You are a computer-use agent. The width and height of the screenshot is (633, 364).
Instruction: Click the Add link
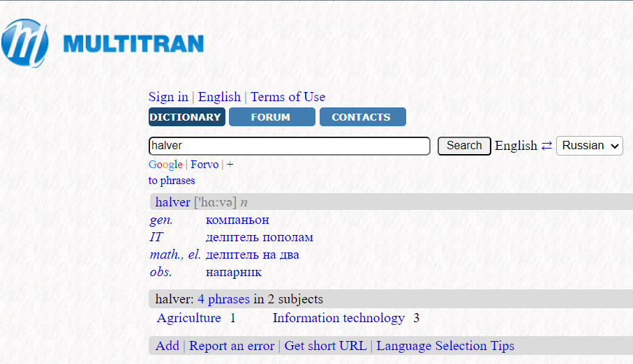click(167, 346)
